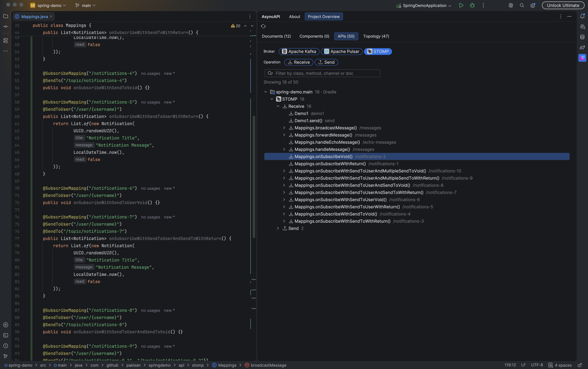Expand Mappings.forwardMessage() node
Viewport: 588px width, 369px height.
284,135
